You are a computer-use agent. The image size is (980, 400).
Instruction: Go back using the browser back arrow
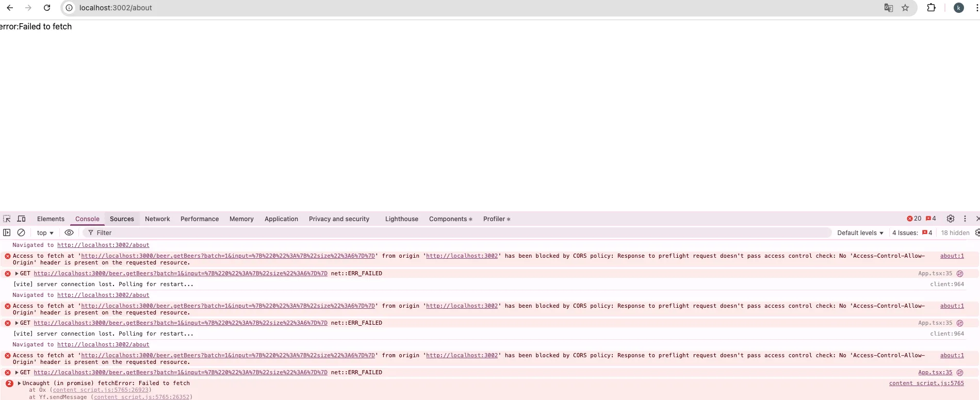click(10, 8)
